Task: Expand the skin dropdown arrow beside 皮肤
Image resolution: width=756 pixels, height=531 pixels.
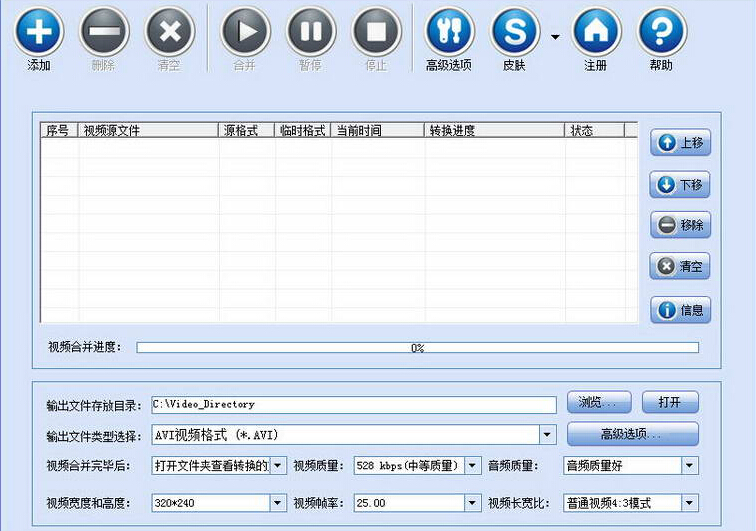Action: tap(555, 37)
